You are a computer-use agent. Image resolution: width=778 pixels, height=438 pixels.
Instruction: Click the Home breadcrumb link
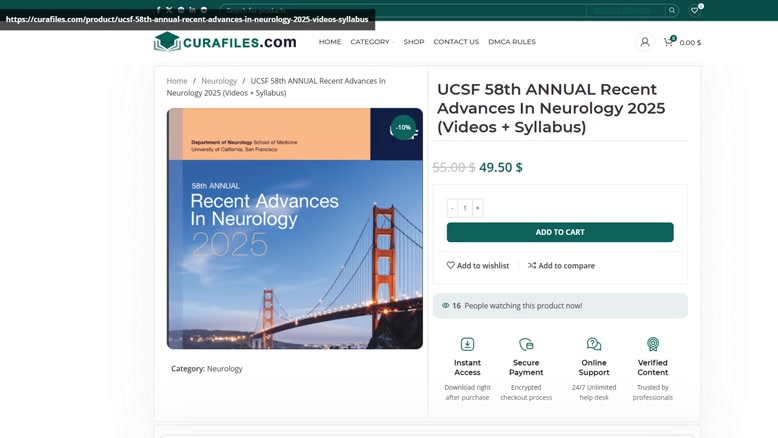coord(177,81)
